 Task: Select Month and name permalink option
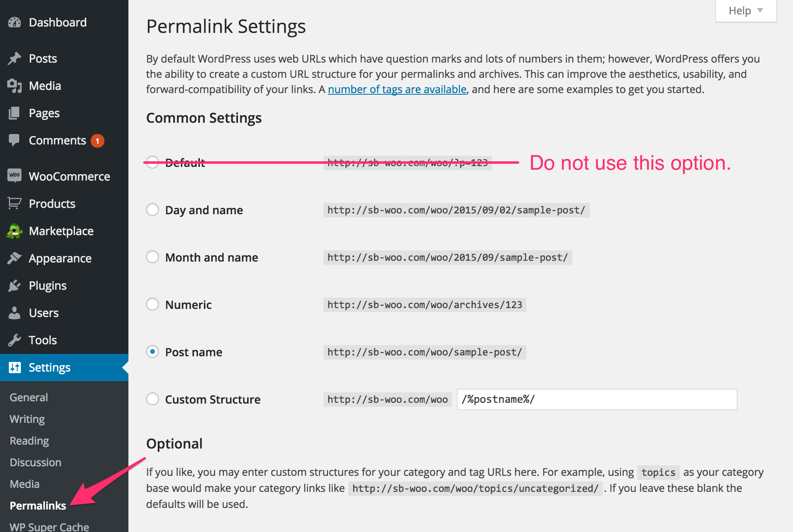[x=152, y=257]
